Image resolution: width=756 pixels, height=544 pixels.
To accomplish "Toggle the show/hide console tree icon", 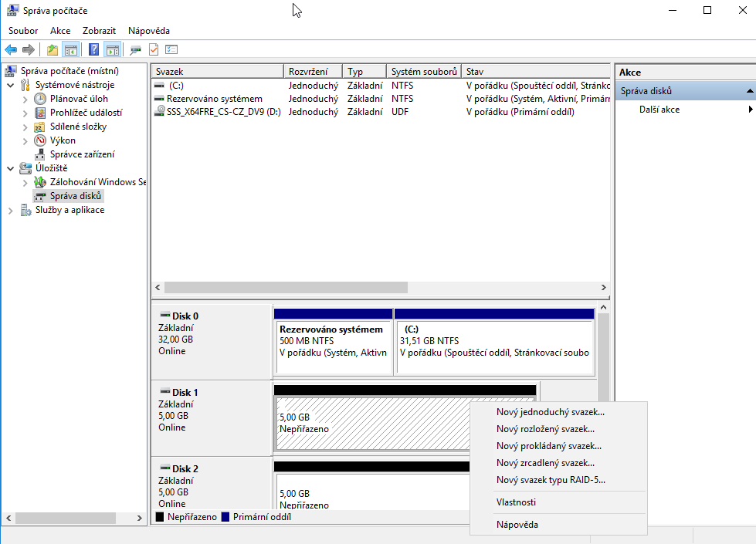I will click(70, 49).
